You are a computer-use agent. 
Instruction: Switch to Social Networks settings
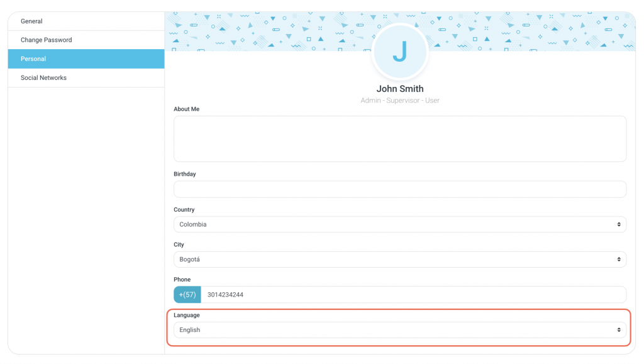pos(43,78)
